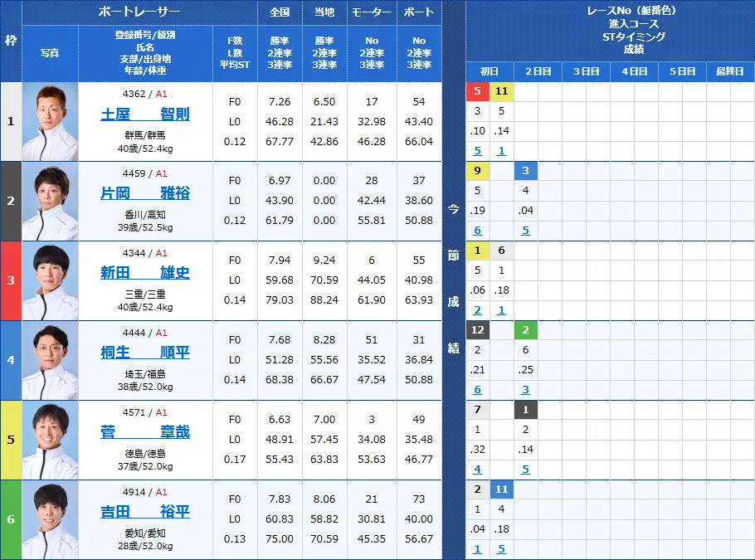
Task: Open 新田's first-day result link 2
Action: click(477, 310)
